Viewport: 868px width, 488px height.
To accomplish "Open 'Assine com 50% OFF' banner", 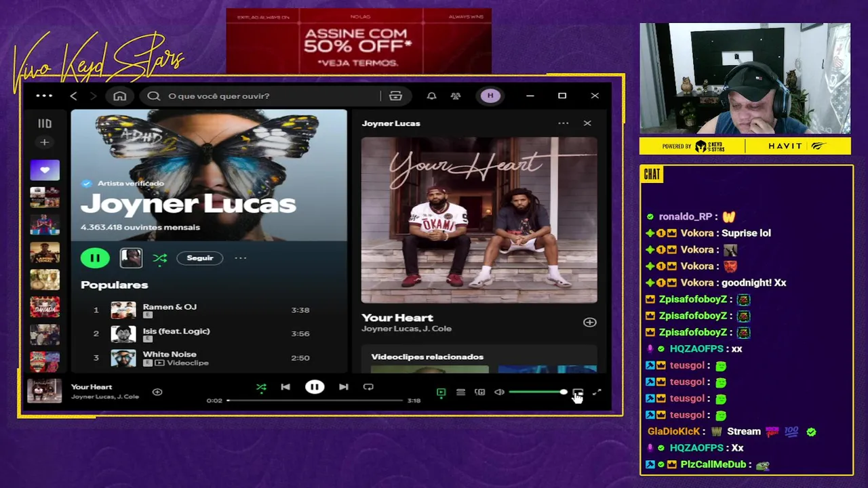I will tap(359, 42).
